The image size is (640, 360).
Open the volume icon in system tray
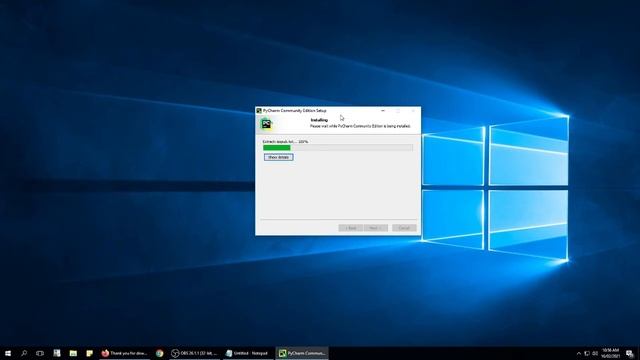(595, 353)
